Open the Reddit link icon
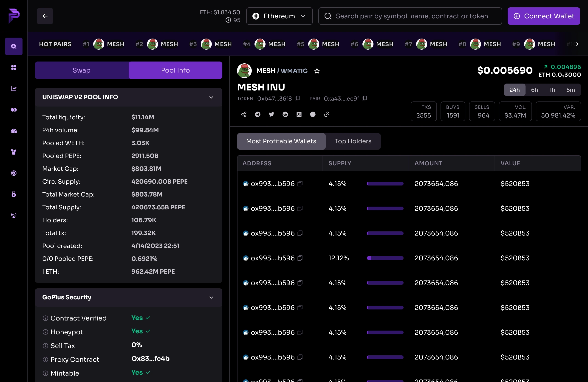The height and width of the screenshot is (382, 588). (x=285, y=114)
